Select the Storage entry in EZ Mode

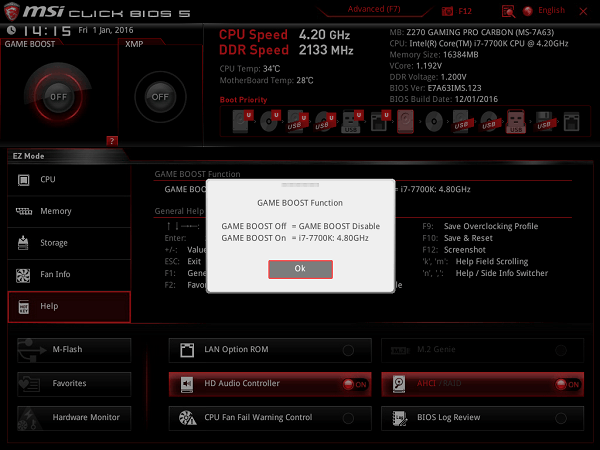[69, 243]
